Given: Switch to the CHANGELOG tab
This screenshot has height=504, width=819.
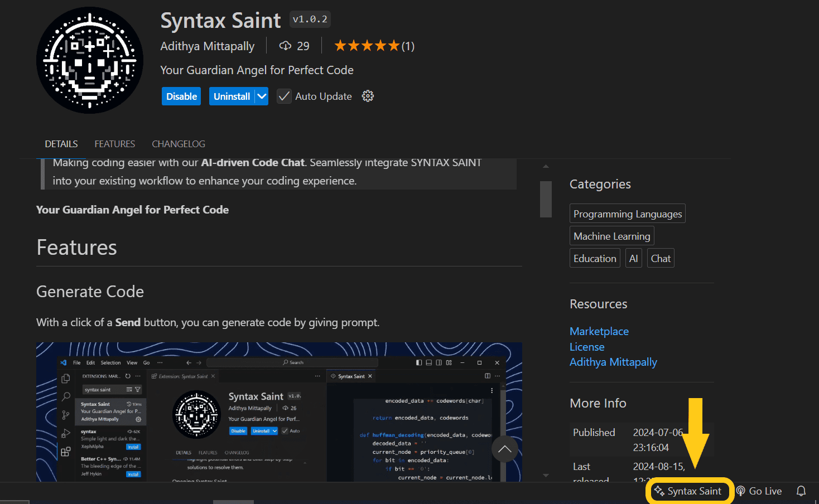Looking at the screenshot, I should 179,144.
